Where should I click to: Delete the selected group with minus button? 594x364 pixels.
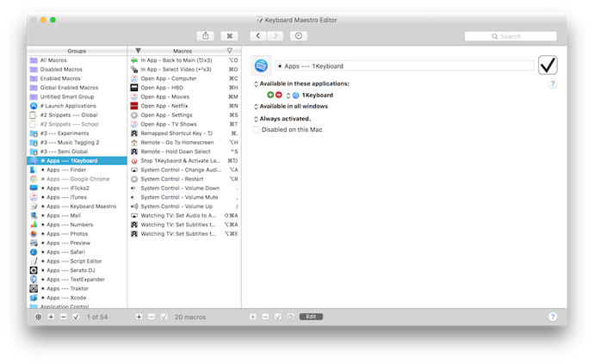click(x=63, y=317)
